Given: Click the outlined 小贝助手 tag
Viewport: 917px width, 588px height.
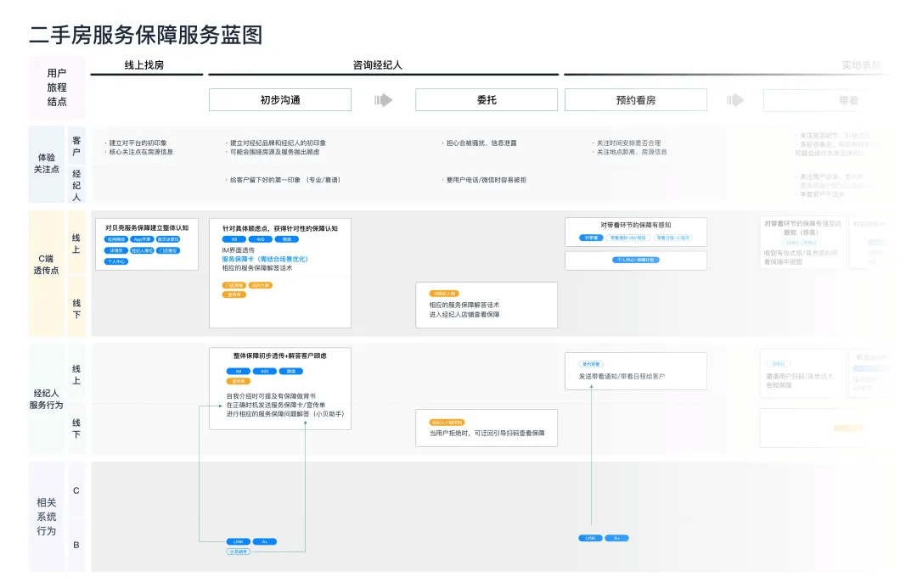Looking at the screenshot, I should pyautogui.click(x=238, y=552).
